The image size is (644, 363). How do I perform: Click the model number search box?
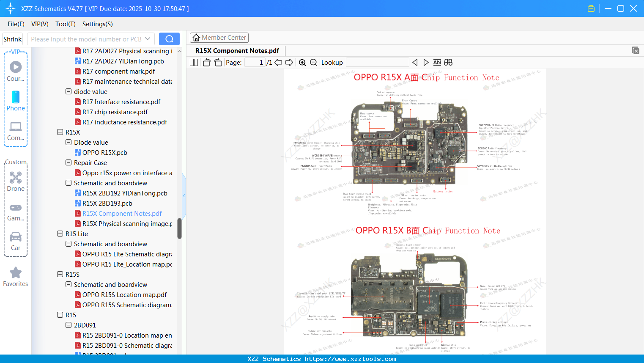[x=91, y=39]
